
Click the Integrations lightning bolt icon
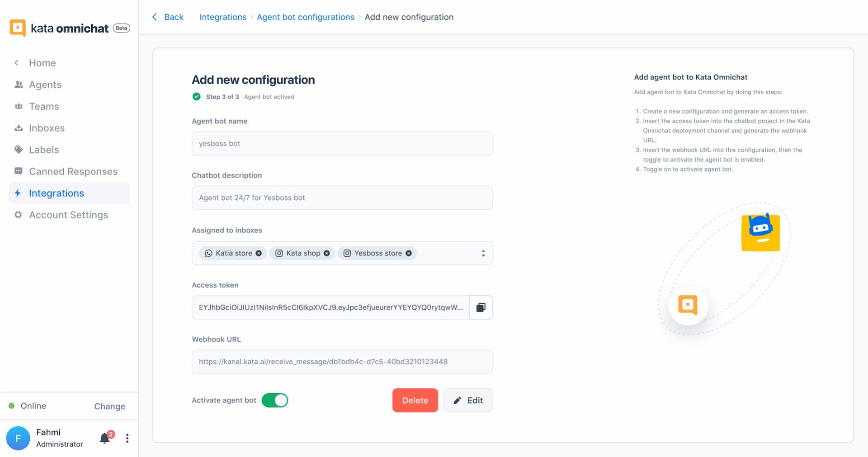(18, 193)
